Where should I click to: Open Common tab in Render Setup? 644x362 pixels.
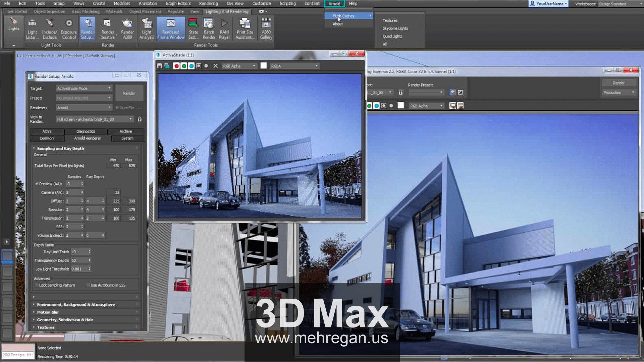(x=47, y=138)
